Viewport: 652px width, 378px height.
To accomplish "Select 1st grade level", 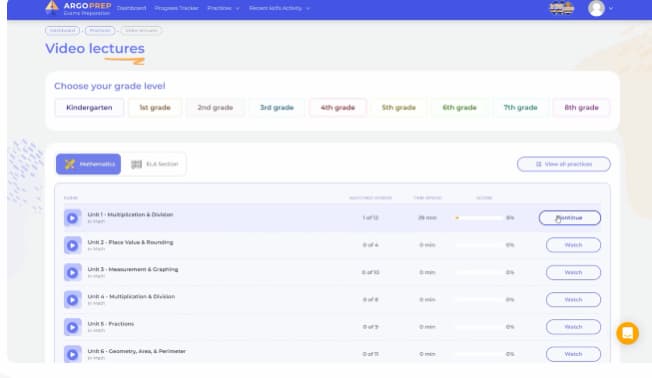I will click(155, 108).
